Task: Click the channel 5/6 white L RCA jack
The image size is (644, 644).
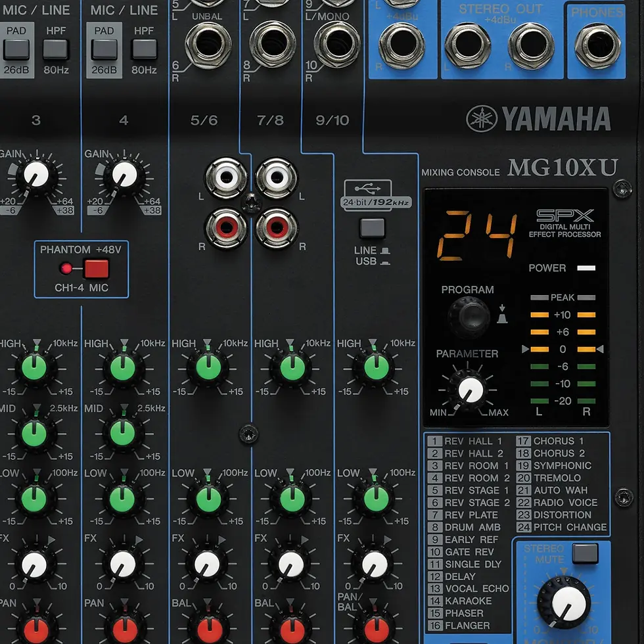Action: [226, 178]
